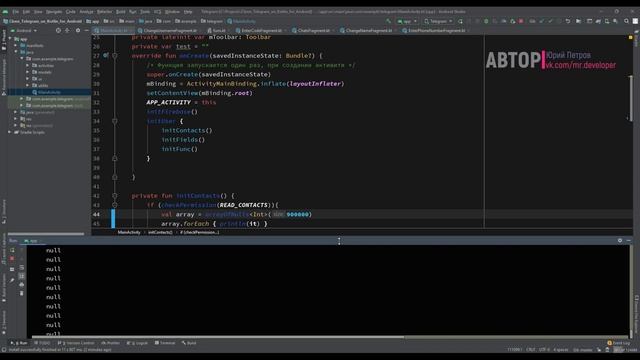This screenshot has height=360, width=640.
Task: Toggle the pin tab icon in Run panel
Action: (x=12, y=280)
